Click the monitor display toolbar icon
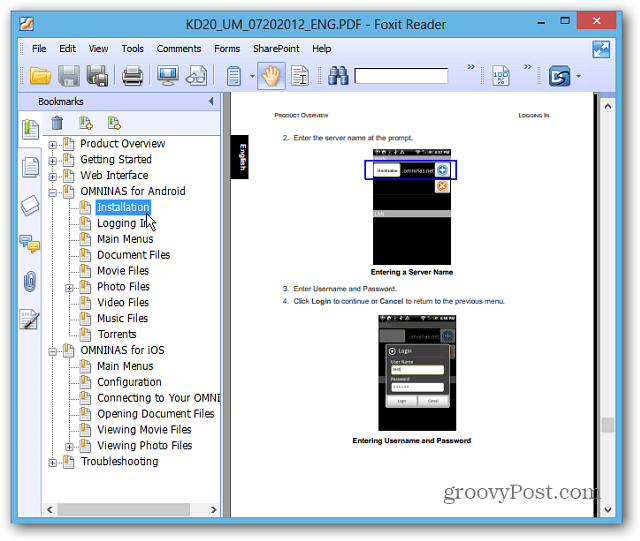Viewport: 640px width, 541px height. (168, 76)
